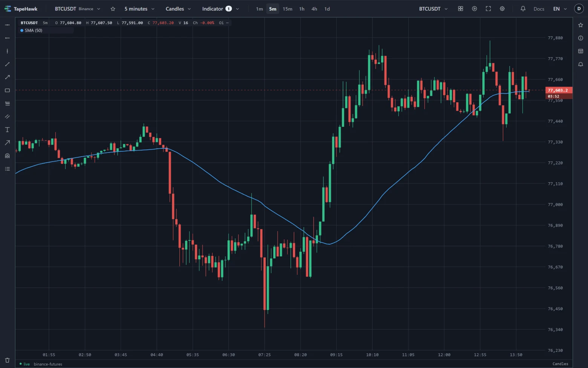Open the Docs link
The height and width of the screenshot is (368, 588).
pyautogui.click(x=539, y=9)
